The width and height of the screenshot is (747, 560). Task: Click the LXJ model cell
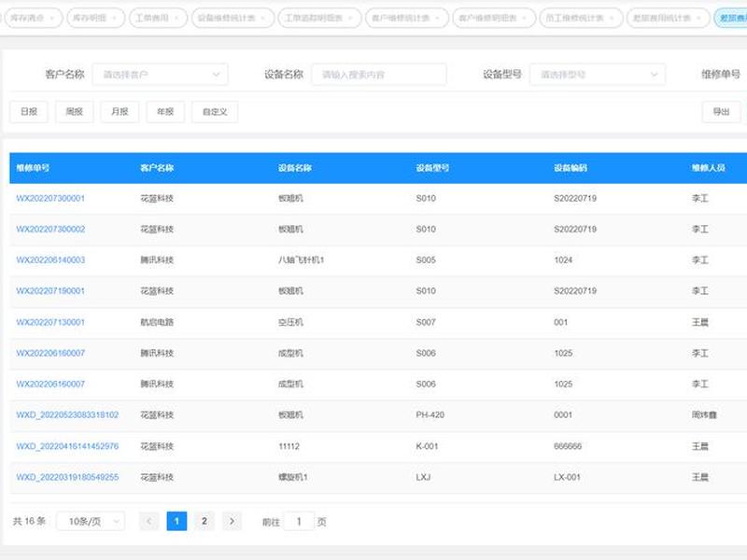coord(423,477)
